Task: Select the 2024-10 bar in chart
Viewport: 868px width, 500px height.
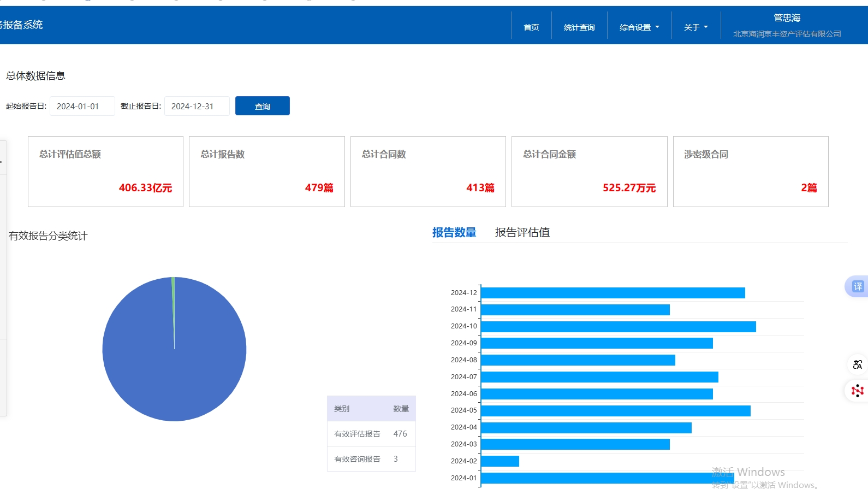Action: pyautogui.click(x=618, y=327)
